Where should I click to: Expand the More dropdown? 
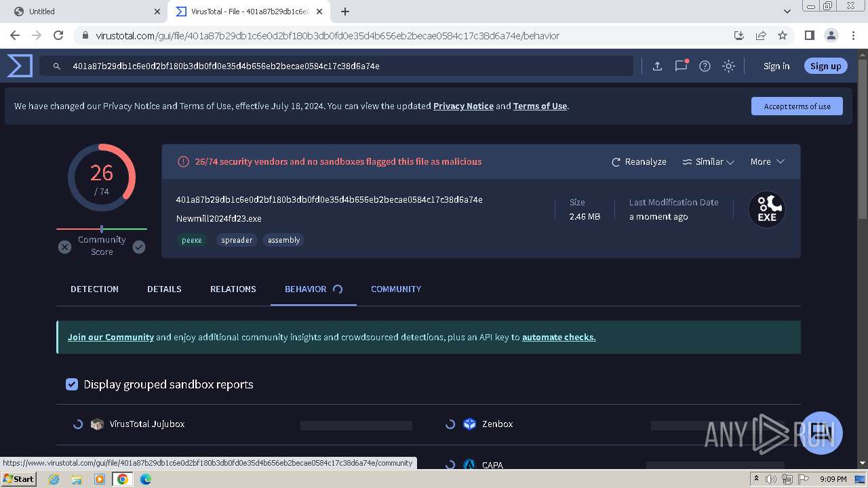tap(767, 161)
